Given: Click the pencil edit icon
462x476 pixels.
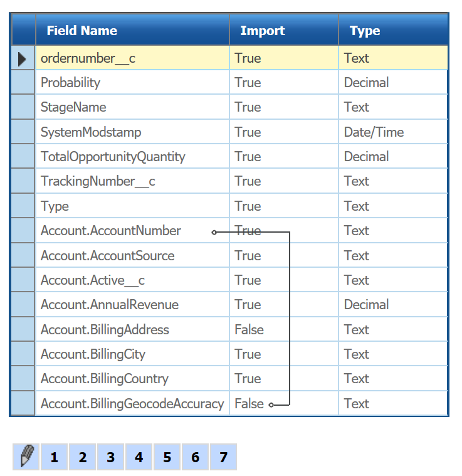Looking at the screenshot, I should [26, 457].
